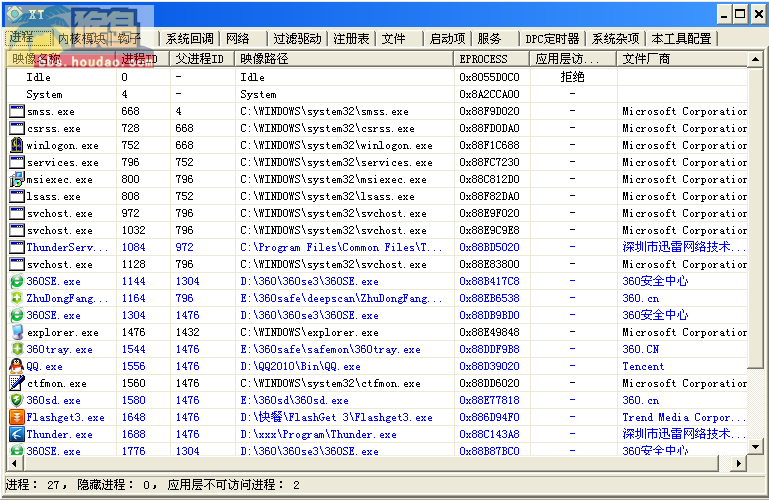Sort by 应用层访问 column header
The height and width of the screenshot is (500, 769).
pos(573,59)
